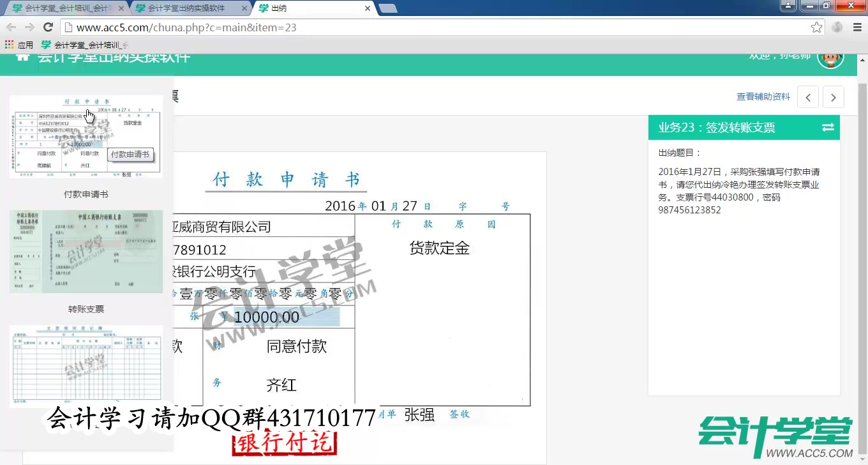Open the 查看辅助资料 link

[x=762, y=96]
